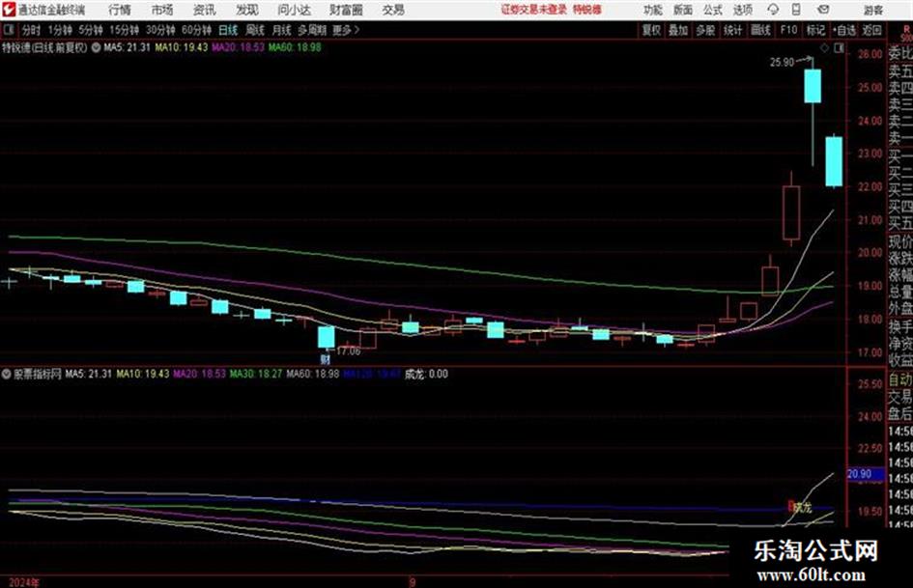The image size is (913, 588).
Task: Click the MA5: 21.31 main chart label
Action: 127,47
